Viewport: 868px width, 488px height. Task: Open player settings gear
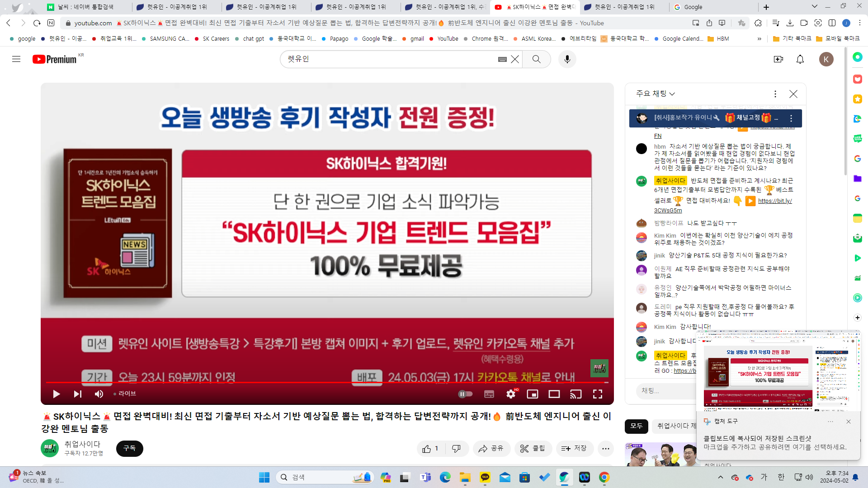pyautogui.click(x=511, y=394)
